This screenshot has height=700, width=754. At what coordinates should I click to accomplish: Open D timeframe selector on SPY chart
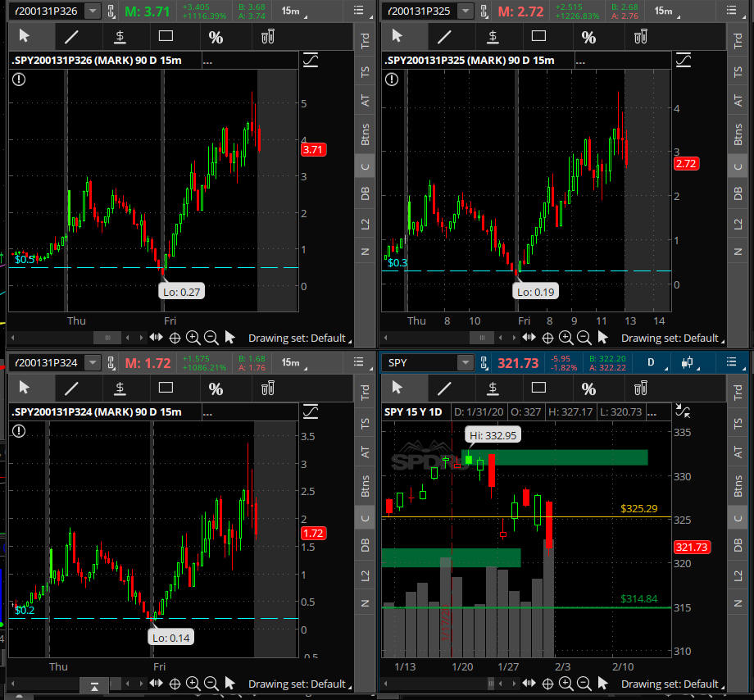653,362
